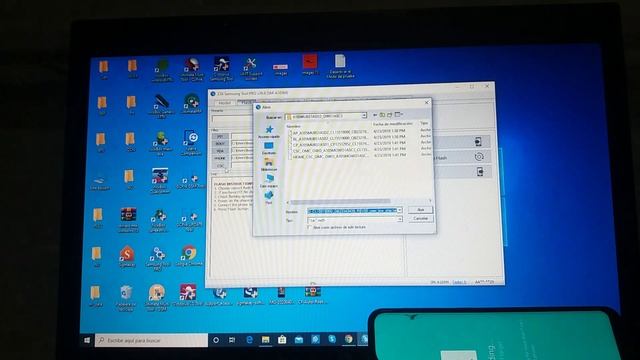Select the file starting with CP_A305M
640x360 pixels.
point(330,144)
